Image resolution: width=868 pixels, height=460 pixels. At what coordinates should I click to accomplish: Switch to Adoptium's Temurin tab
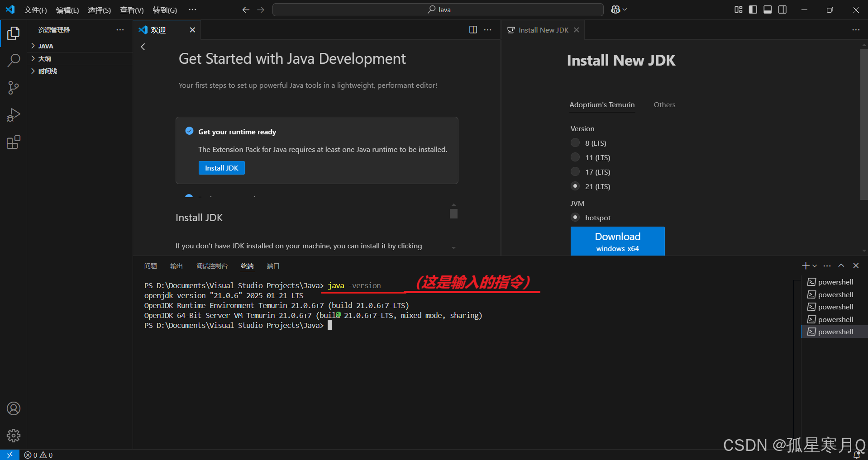pos(602,105)
